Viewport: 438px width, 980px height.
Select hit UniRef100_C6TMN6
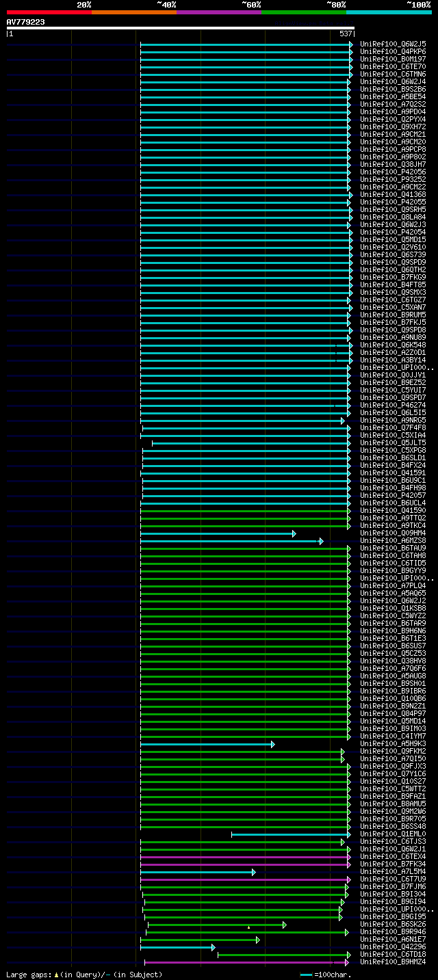[393, 74]
